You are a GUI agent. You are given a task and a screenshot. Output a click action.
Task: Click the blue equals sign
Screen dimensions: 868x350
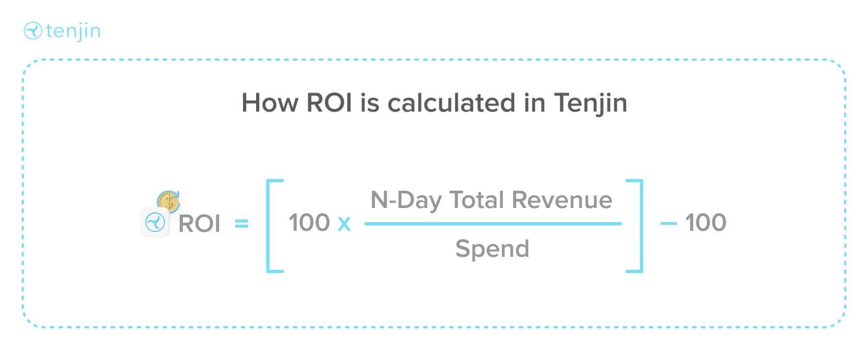click(241, 223)
